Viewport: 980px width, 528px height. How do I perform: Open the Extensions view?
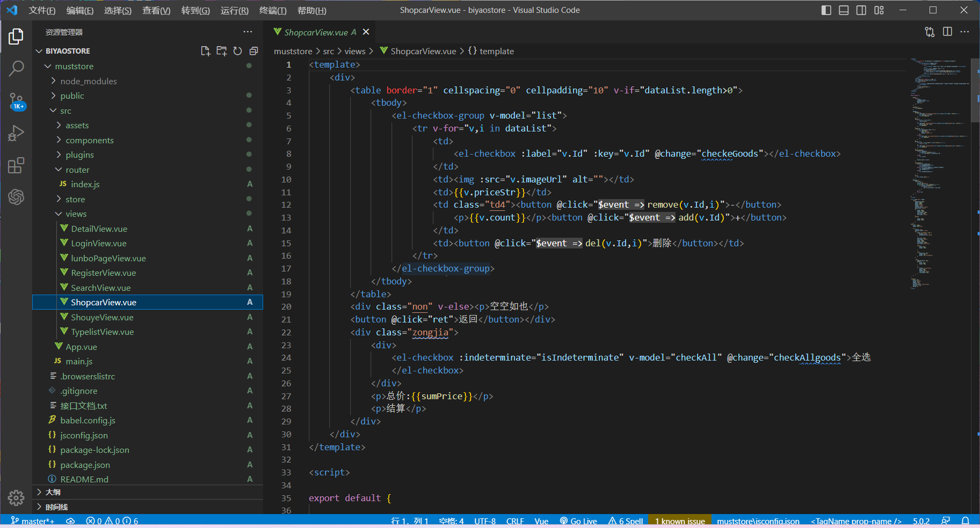pyautogui.click(x=16, y=165)
